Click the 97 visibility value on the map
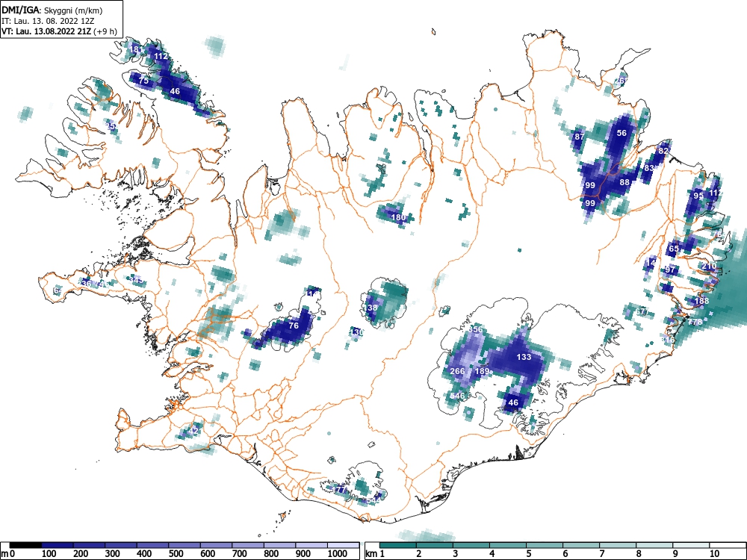 [670, 270]
